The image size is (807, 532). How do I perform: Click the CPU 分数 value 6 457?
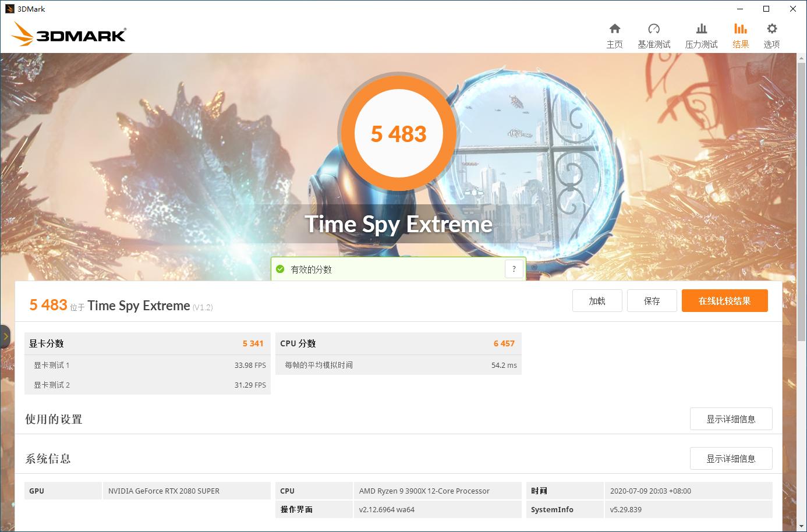(x=504, y=343)
